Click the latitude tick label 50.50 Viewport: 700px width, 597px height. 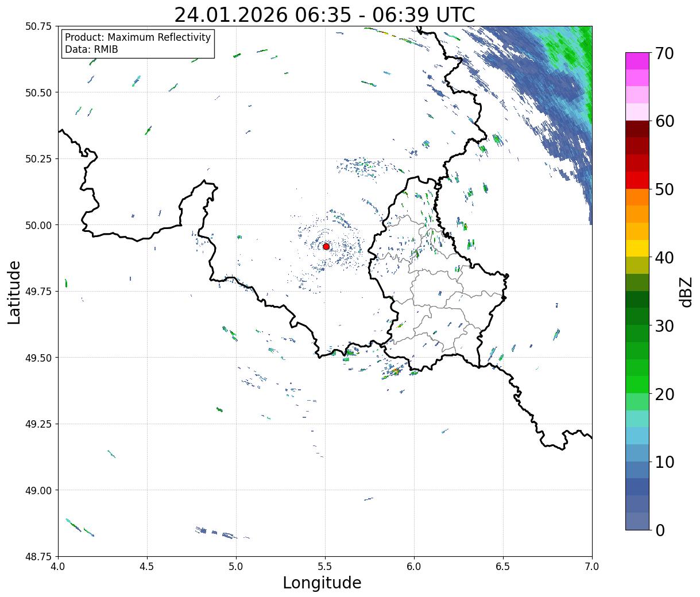(x=38, y=92)
